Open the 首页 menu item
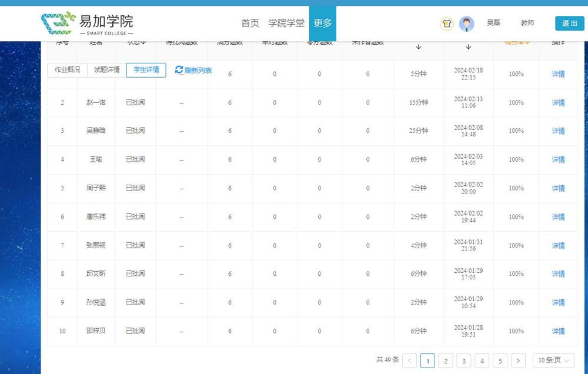 [x=250, y=24]
